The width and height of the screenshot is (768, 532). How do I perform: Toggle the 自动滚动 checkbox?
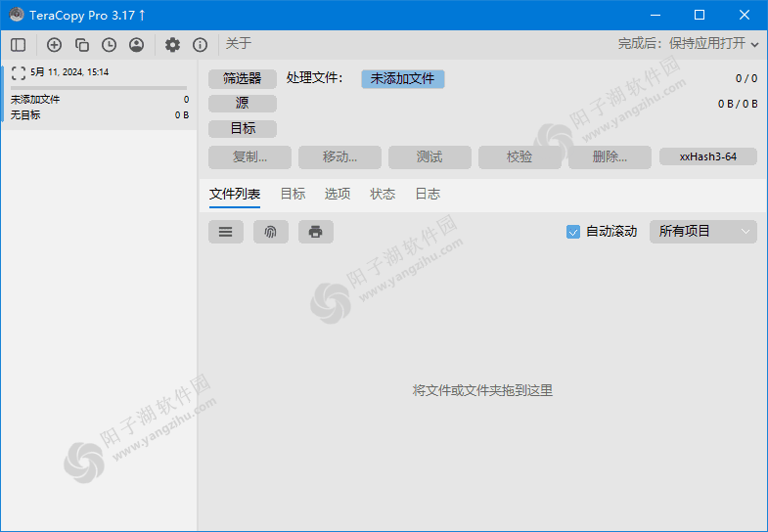[x=573, y=232]
